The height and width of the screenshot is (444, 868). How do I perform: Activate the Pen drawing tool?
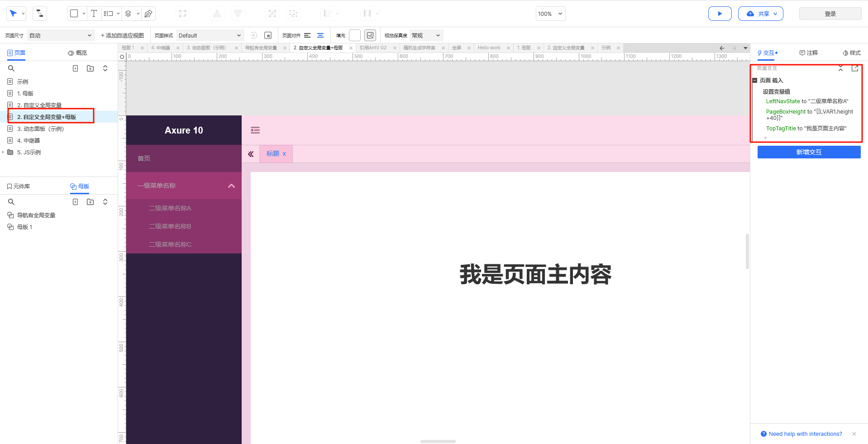coord(148,14)
